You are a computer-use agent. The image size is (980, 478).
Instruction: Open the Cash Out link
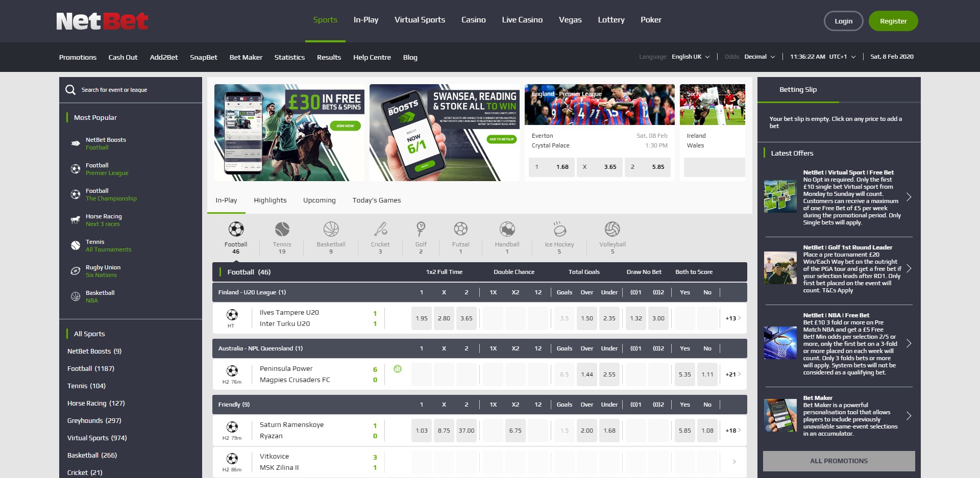point(123,57)
